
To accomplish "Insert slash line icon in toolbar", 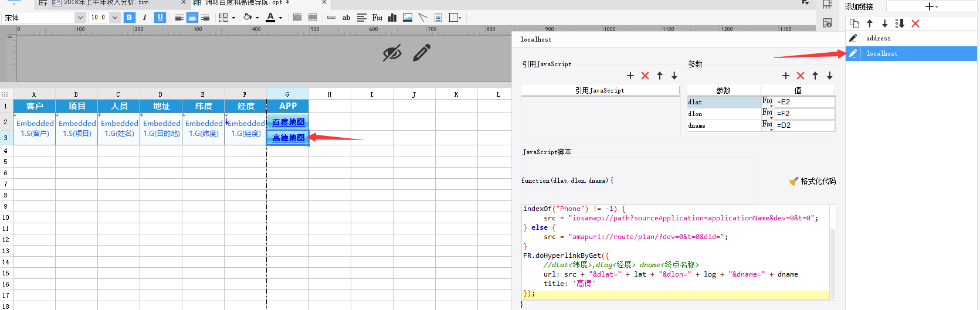I will pyautogui.click(x=423, y=18).
